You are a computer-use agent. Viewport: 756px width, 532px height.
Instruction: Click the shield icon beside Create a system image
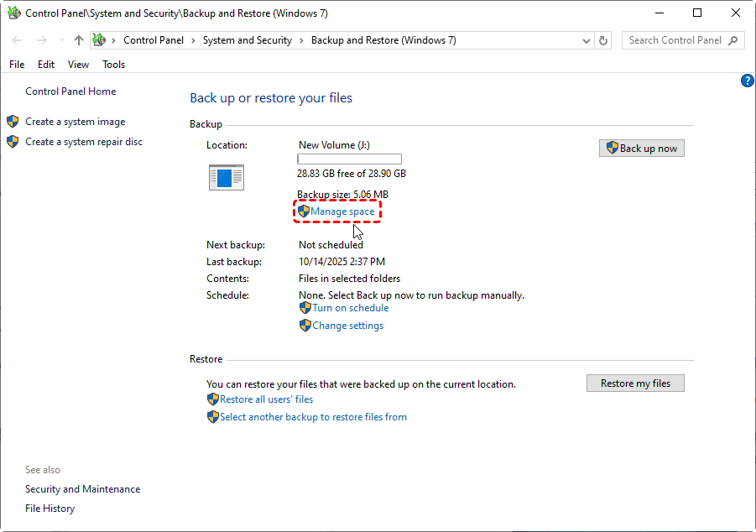pos(13,122)
